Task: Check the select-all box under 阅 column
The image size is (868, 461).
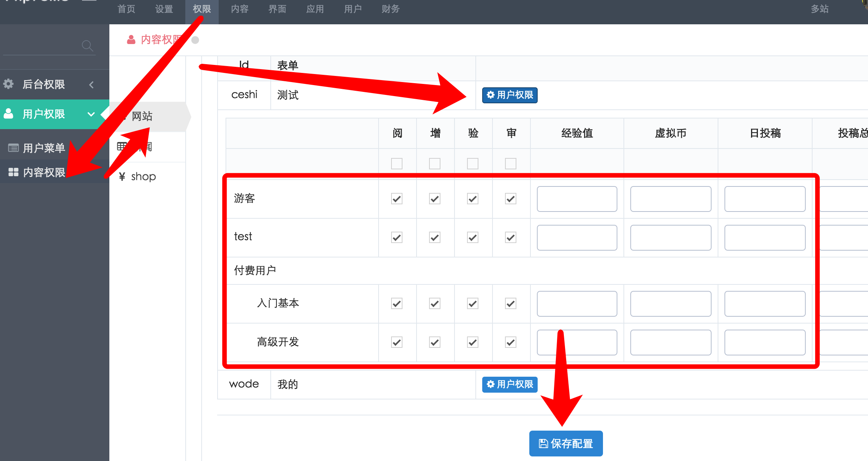Action: tap(396, 163)
